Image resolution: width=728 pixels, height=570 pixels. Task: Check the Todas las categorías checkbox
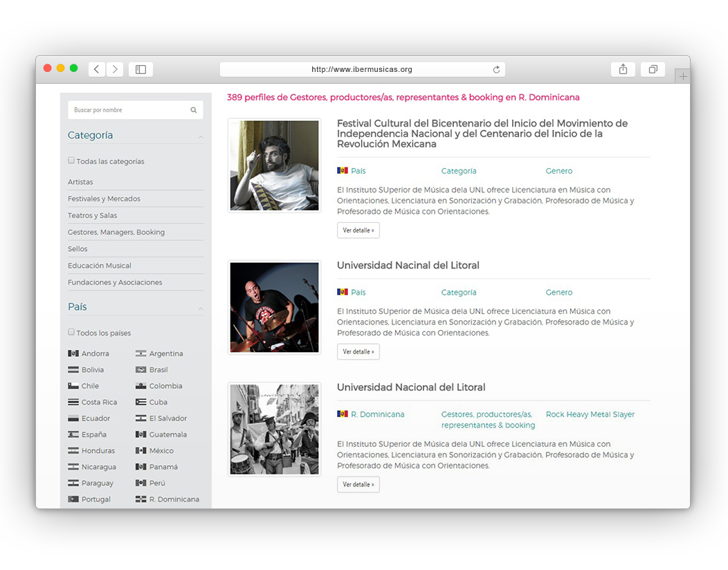(71, 160)
